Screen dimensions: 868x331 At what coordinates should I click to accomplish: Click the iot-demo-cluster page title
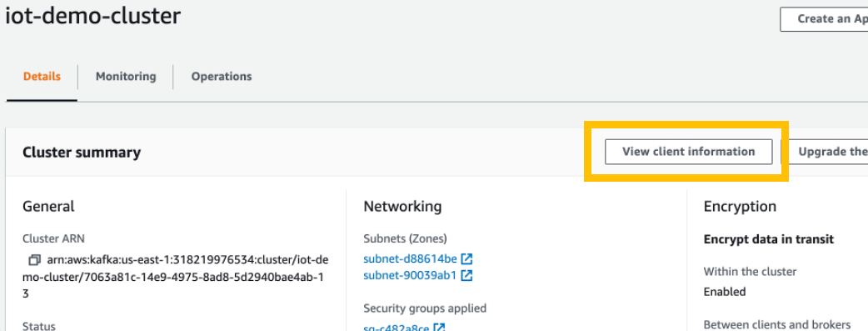[x=92, y=16]
